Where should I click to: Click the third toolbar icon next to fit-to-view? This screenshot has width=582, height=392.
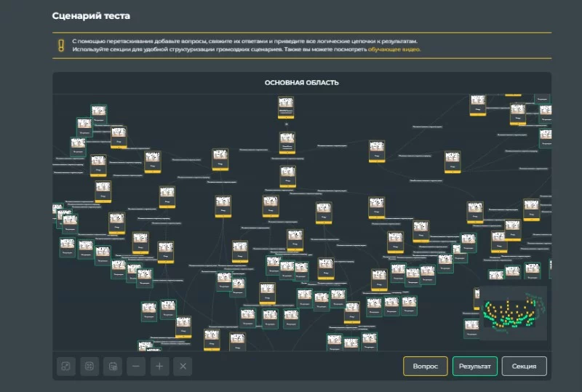113,367
